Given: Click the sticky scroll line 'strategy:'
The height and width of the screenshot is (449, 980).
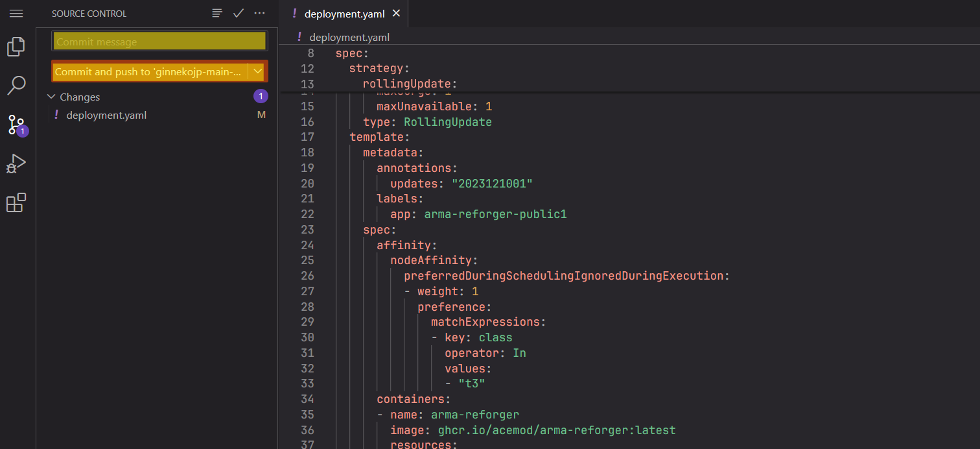Looking at the screenshot, I should pos(379,69).
